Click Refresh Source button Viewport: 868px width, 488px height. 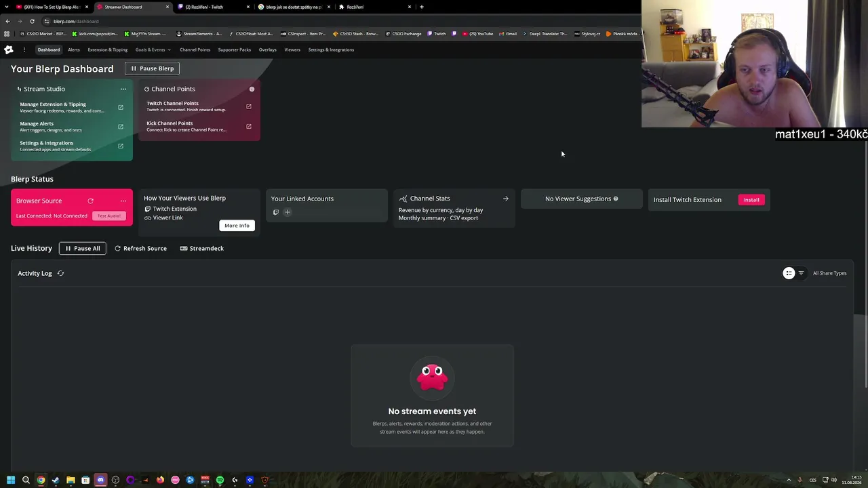(140, 248)
